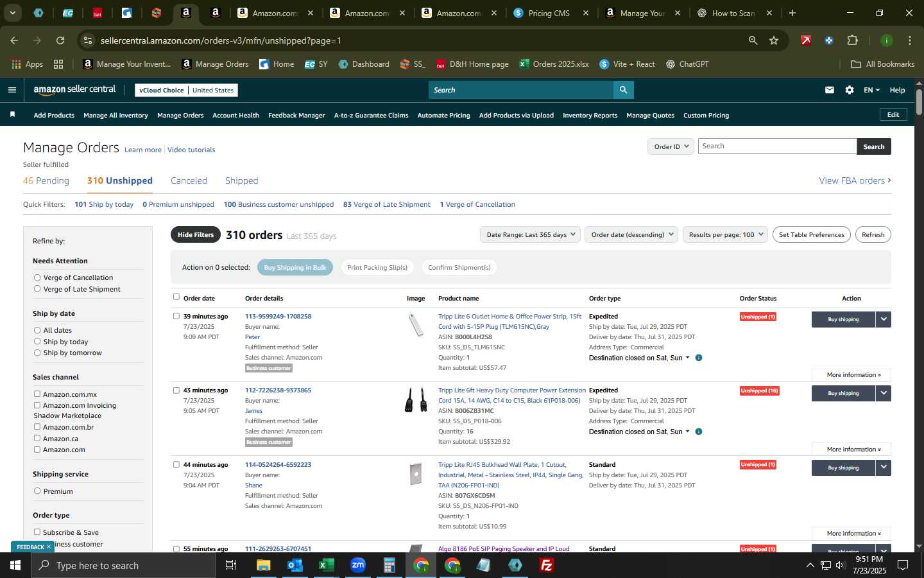Bookmark this page with the star icon
The image size is (924, 578).
774,40
